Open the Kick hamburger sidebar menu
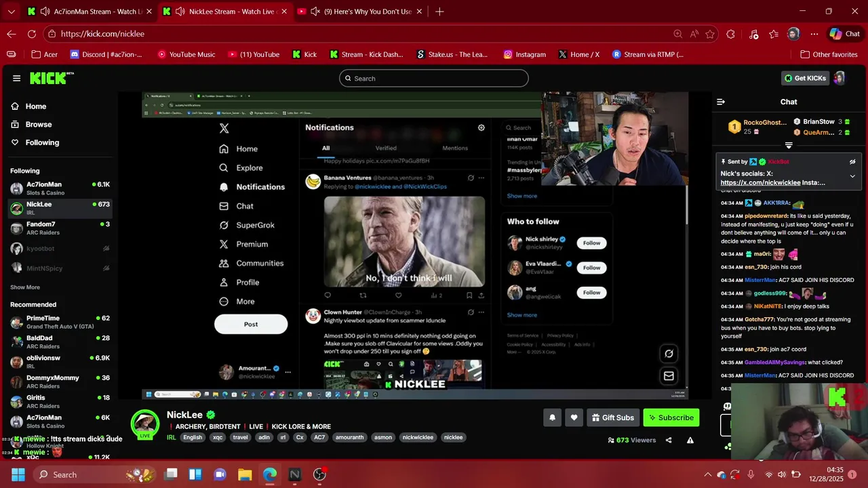The height and width of the screenshot is (488, 868). point(16,78)
